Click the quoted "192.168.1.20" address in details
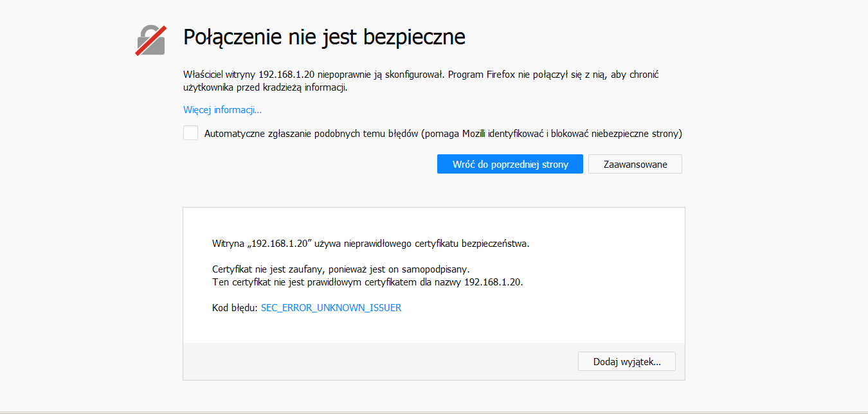 click(x=278, y=244)
